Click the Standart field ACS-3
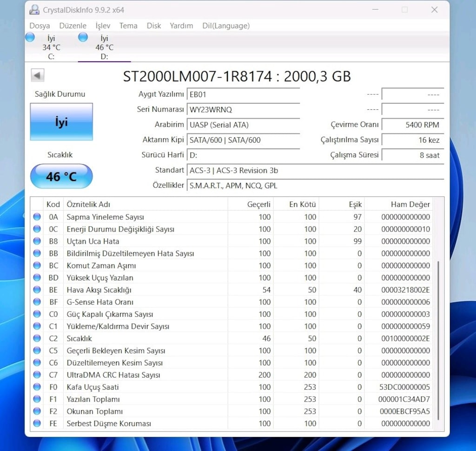Image resolution: width=476 pixels, height=451 pixels. [316, 170]
